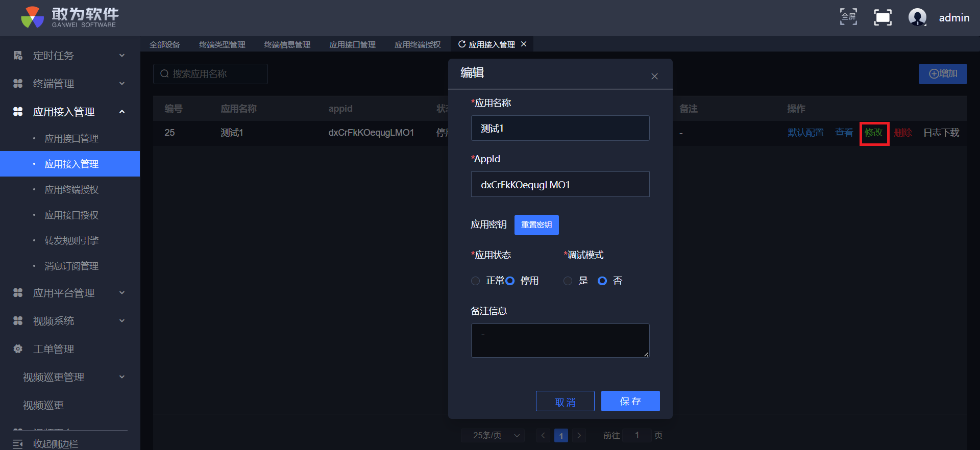Open the admin user avatar
Screen dimensions: 980x450
[917, 17]
